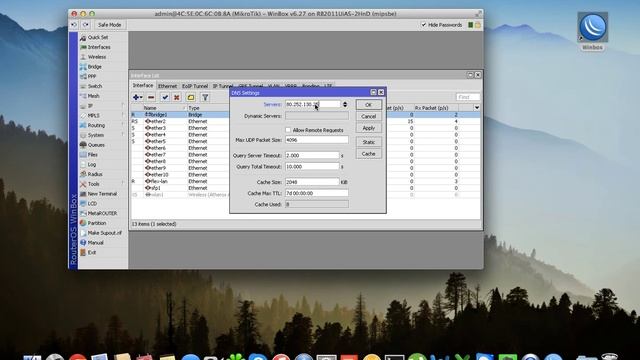Open the Switch section

click(95, 86)
